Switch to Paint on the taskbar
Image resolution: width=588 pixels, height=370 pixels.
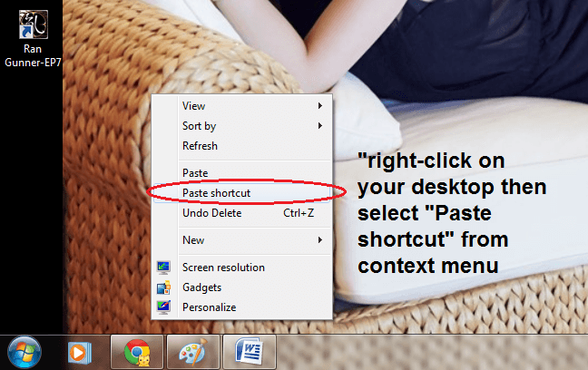coord(193,353)
